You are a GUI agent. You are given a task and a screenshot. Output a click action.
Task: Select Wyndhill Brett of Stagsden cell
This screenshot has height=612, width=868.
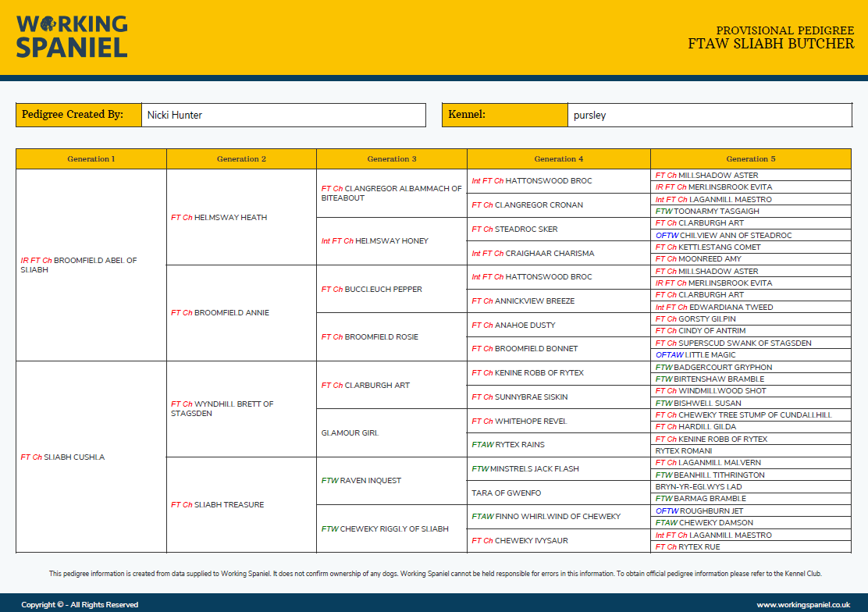tap(222, 408)
